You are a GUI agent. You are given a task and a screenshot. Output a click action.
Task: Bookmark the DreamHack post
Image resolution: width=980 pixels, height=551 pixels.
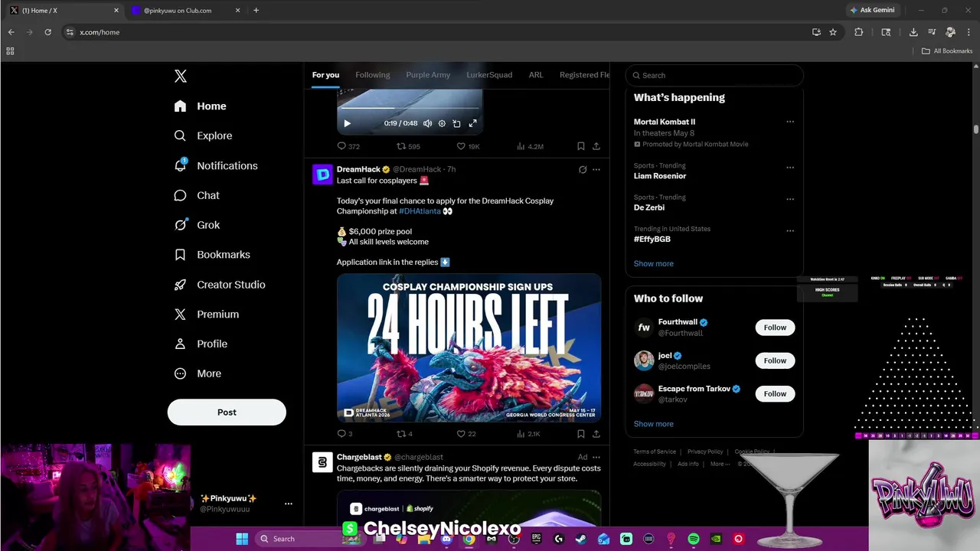(581, 434)
